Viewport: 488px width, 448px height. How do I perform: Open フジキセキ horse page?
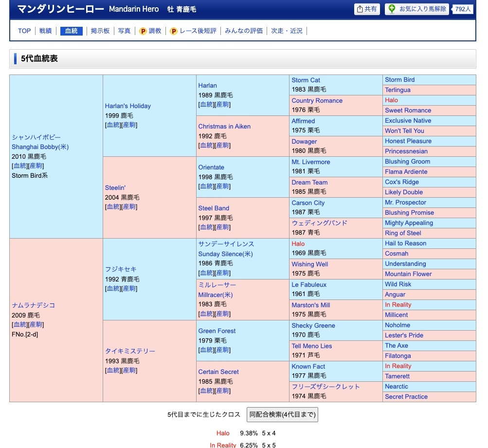pyautogui.click(x=121, y=269)
